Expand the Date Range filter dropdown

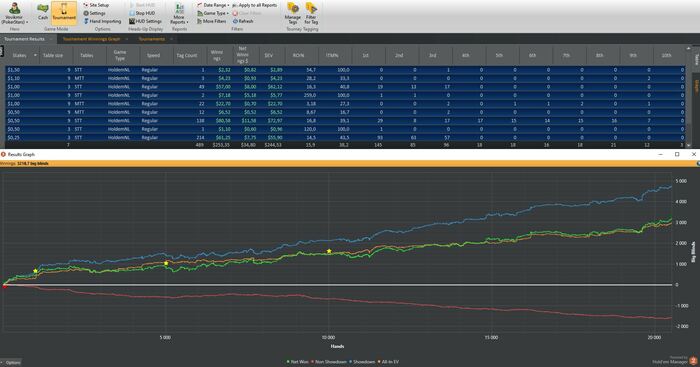click(213, 5)
